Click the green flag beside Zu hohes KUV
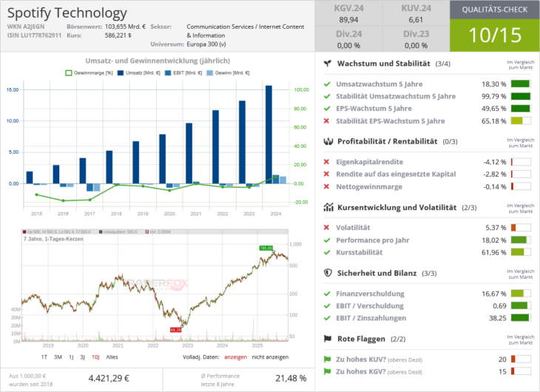The image size is (540, 392). 328,359
